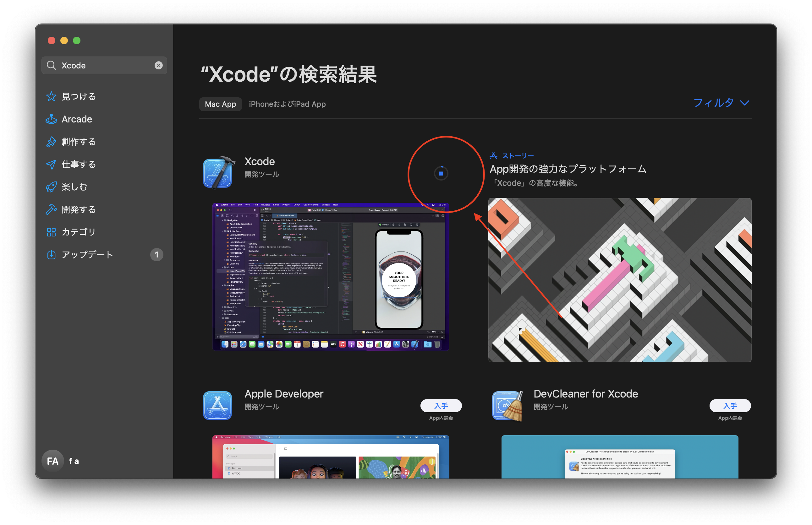Click the Xcode search input field
Screen dimensions: 812x525
104,65
